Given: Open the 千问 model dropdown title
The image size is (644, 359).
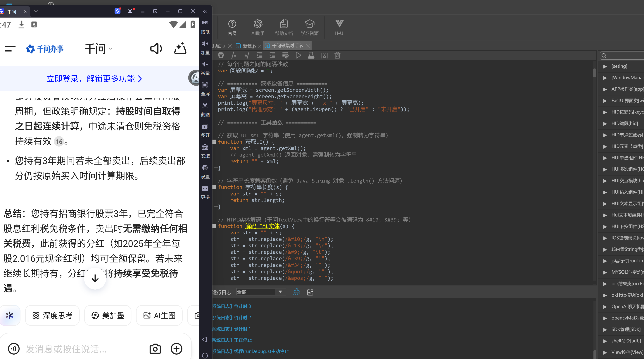Looking at the screenshot, I should [99, 49].
